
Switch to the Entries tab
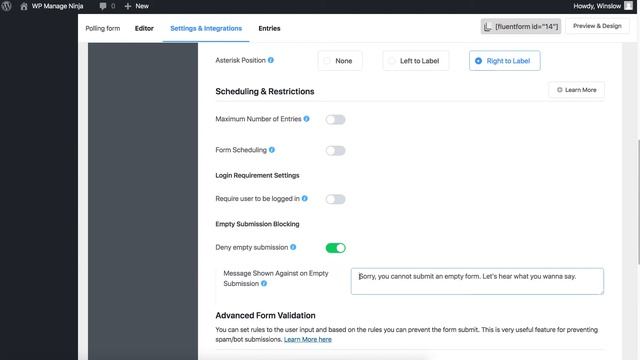(269, 28)
